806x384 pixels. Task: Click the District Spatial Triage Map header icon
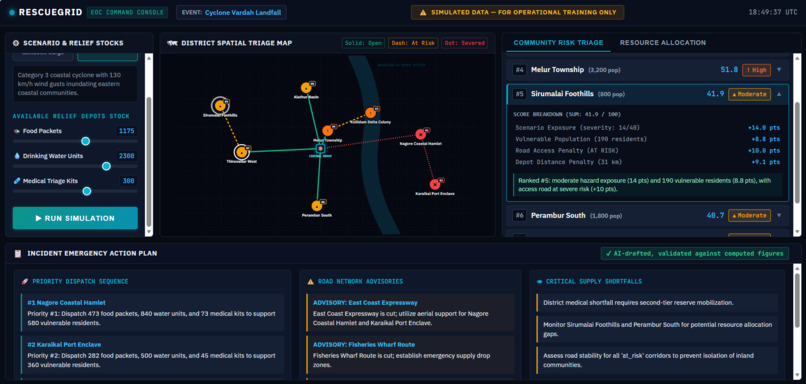pos(172,43)
